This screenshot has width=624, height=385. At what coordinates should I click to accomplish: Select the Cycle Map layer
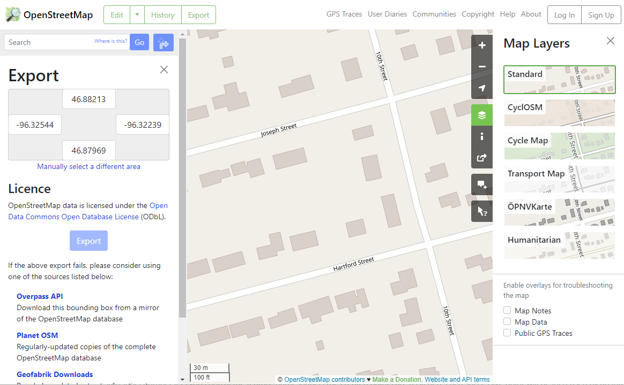[x=560, y=146]
